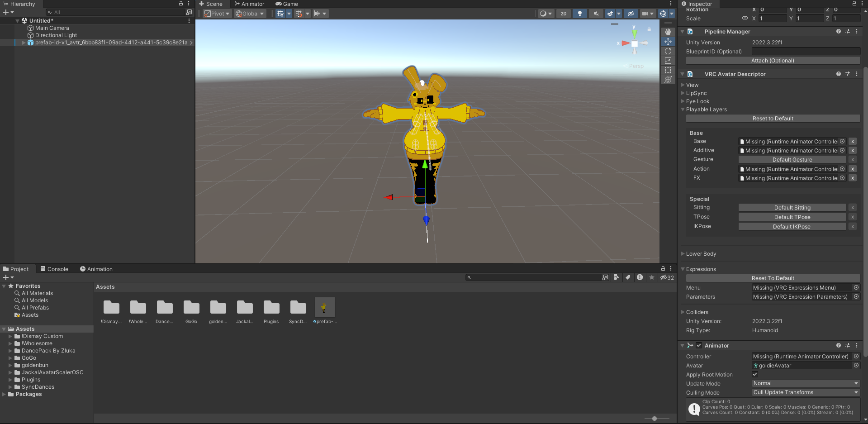Open the Console tab
The height and width of the screenshot is (424, 868).
pos(54,269)
